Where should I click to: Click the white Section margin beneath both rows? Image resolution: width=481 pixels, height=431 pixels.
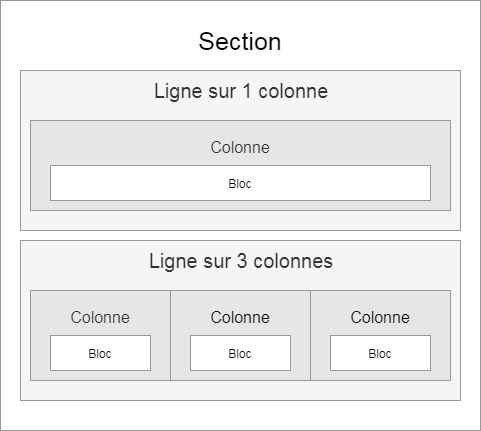click(240, 415)
